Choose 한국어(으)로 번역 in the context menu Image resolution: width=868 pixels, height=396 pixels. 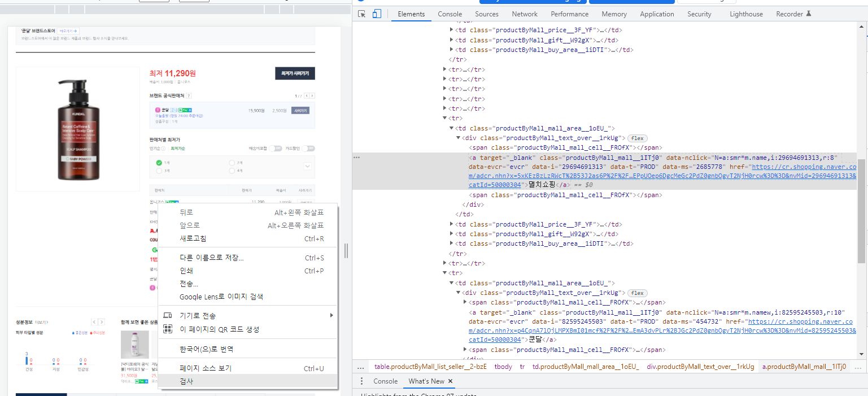pyautogui.click(x=248, y=349)
